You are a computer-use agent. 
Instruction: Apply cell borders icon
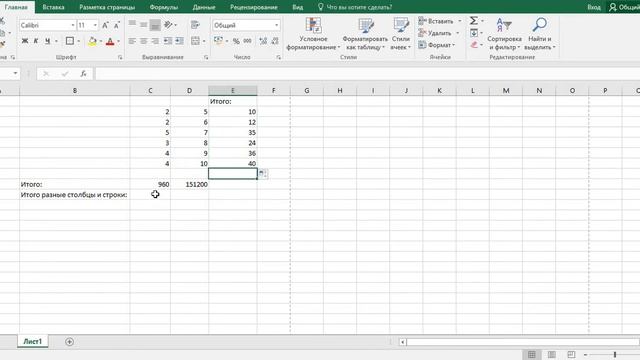coord(70,41)
